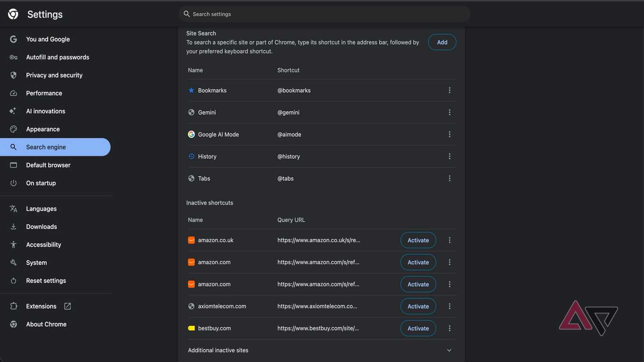Open the three-dot menu for axiomtelecom.com
The image size is (644, 362).
[x=450, y=306]
